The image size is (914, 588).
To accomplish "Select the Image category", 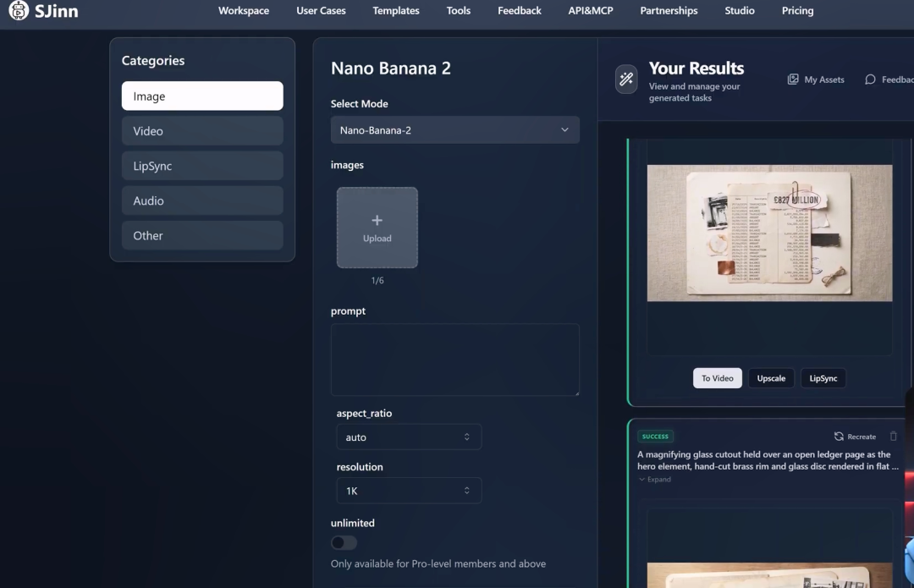I will (202, 96).
